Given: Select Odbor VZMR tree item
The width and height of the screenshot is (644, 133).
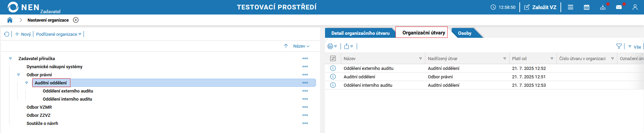Looking at the screenshot, I should coord(39,107).
